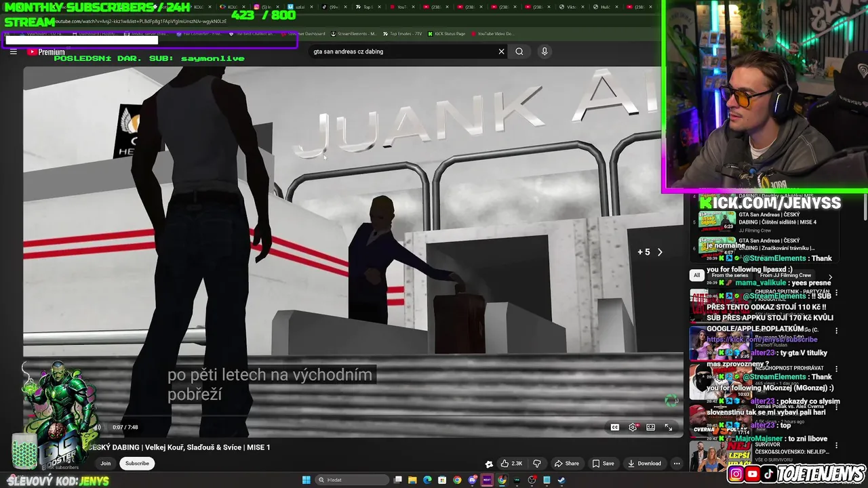Open options for SURVIVOR suggested video
This screenshot has height=488, width=868.
[836, 445]
